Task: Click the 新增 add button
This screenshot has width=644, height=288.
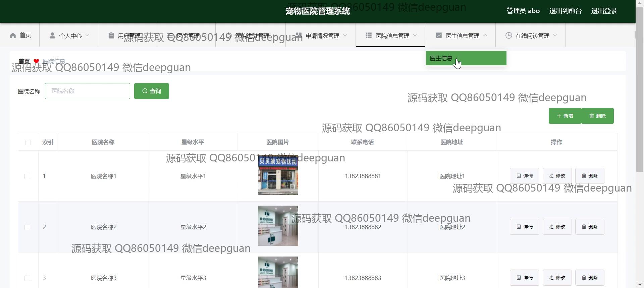Action: click(565, 116)
